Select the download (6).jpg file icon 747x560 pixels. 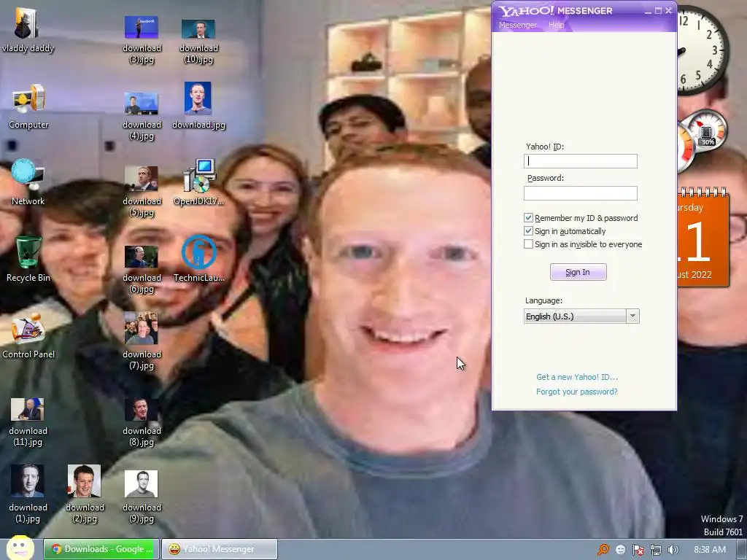tap(142, 270)
